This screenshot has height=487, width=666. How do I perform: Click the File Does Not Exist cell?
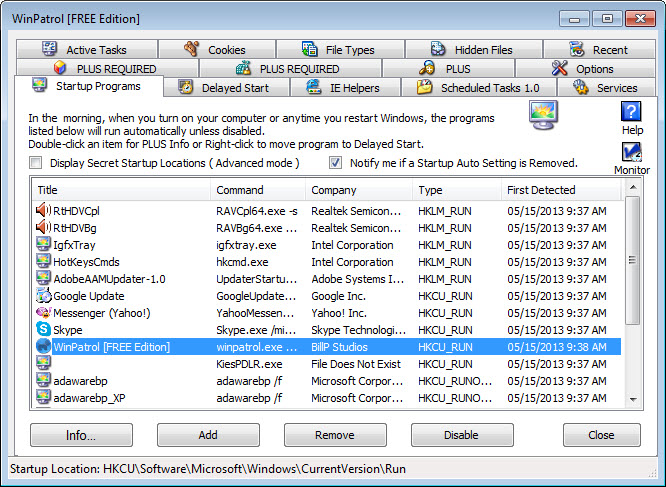[x=356, y=364]
